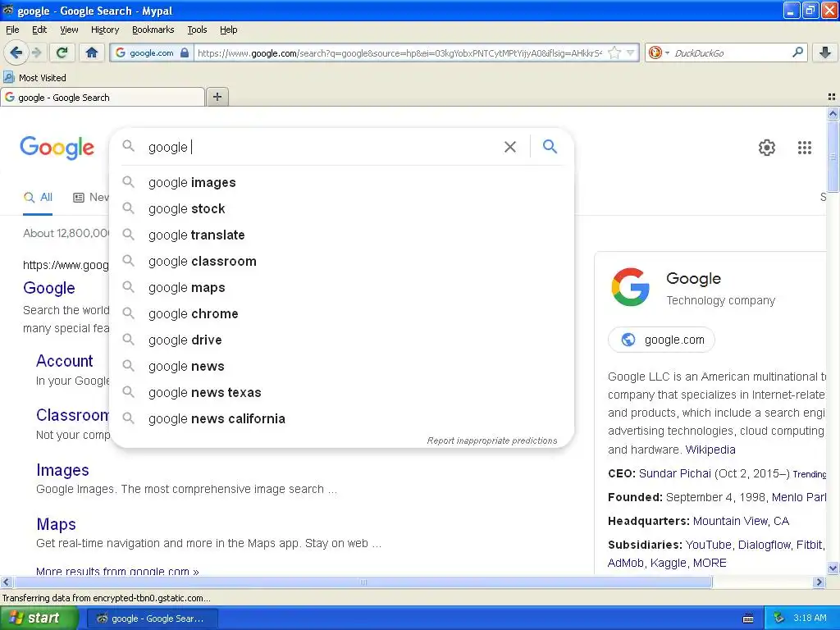Open the Windows start menu
The height and width of the screenshot is (630, 840).
click(x=39, y=619)
